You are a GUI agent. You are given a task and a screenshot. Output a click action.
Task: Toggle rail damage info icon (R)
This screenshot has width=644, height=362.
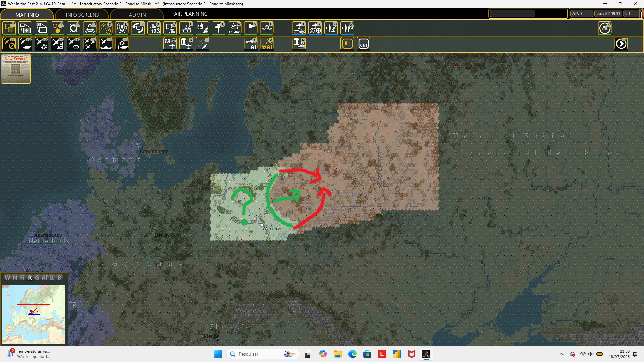click(x=90, y=28)
